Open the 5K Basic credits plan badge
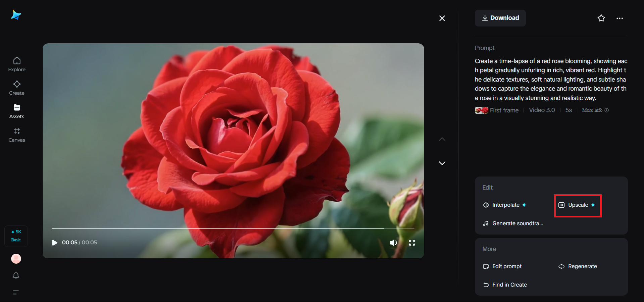 tap(16, 236)
